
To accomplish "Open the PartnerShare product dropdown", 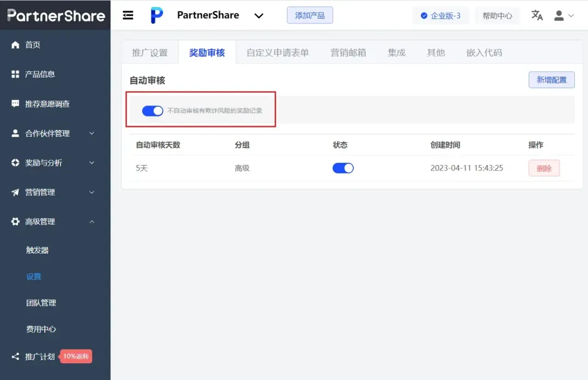I will pos(259,15).
